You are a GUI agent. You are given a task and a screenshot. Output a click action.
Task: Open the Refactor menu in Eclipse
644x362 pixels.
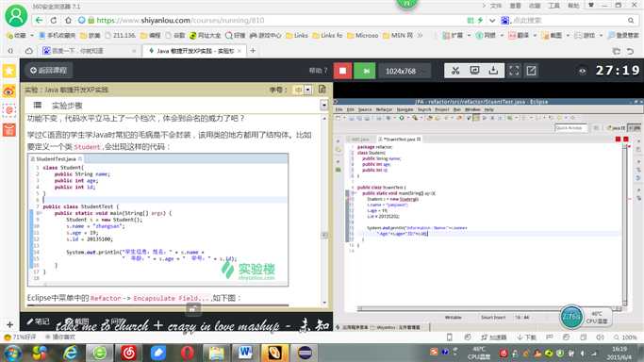(x=384, y=109)
